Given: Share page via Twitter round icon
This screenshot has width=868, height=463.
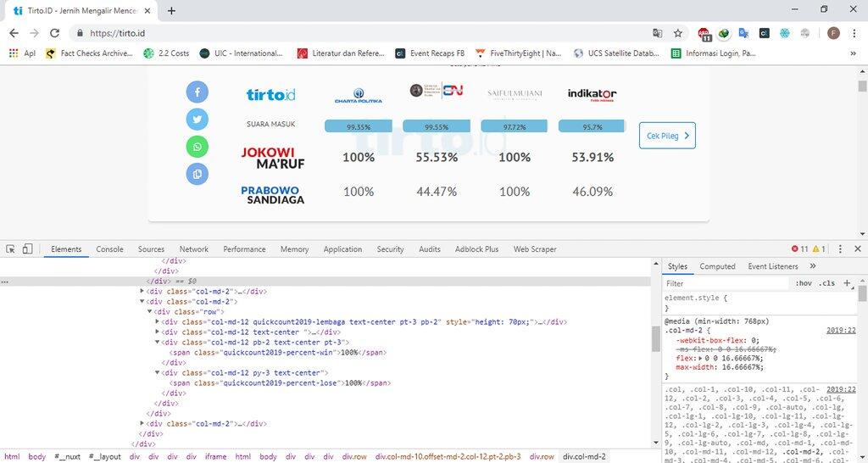Looking at the screenshot, I should click(197, 119).
